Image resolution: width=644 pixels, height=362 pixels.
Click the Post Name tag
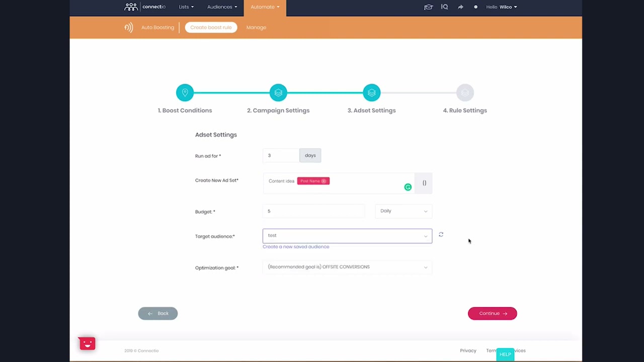313,181
